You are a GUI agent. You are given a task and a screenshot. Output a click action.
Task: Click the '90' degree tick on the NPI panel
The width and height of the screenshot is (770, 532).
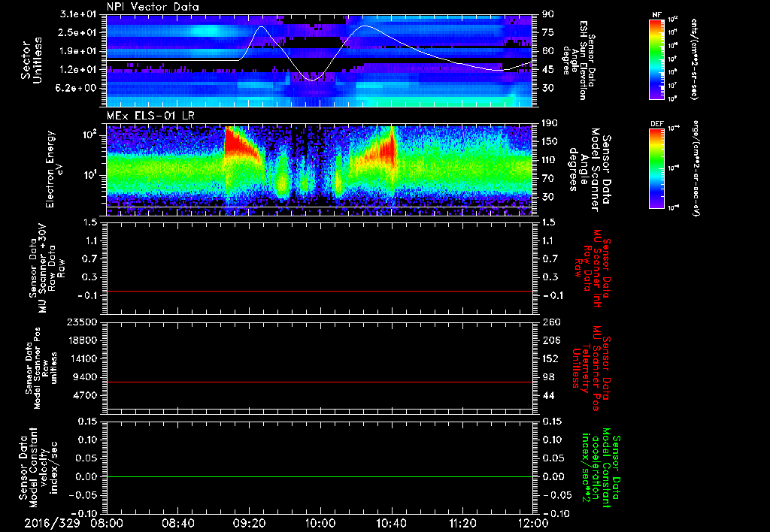547,14
